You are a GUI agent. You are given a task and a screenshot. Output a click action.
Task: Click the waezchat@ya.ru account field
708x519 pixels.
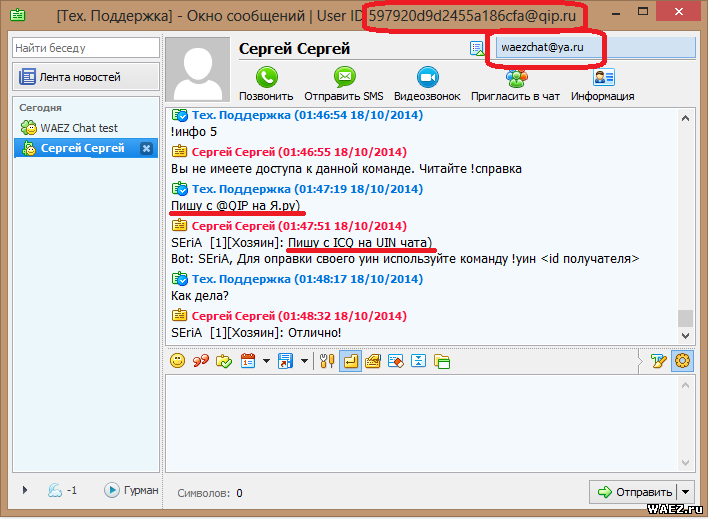click(595, 47)
